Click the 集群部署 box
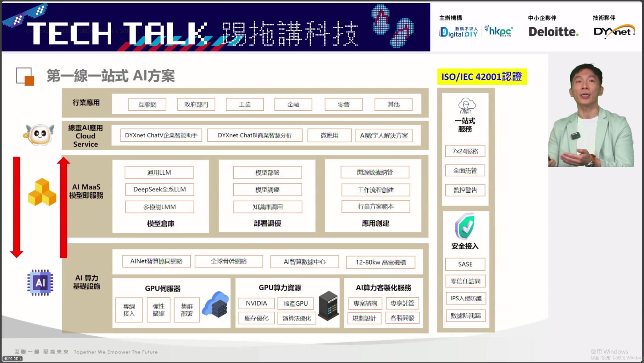This screenshot has width=644, height=363. point(187,310)
